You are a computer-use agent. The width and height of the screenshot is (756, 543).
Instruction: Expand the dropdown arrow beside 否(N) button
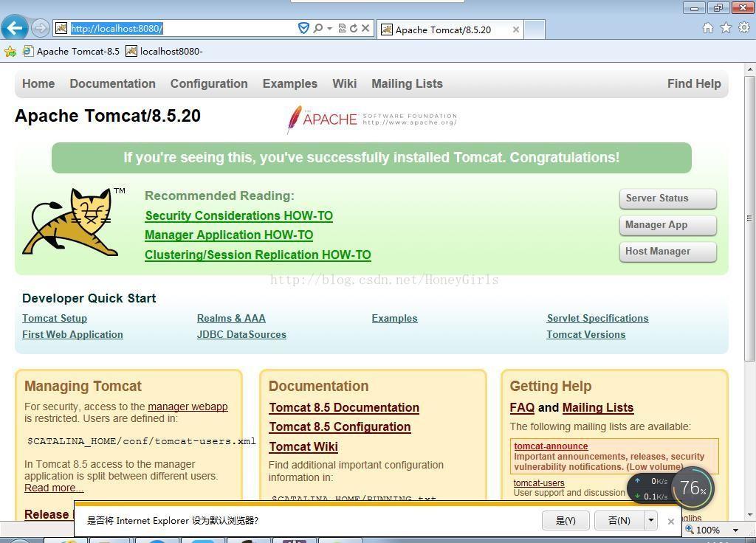tap(650, 520)
